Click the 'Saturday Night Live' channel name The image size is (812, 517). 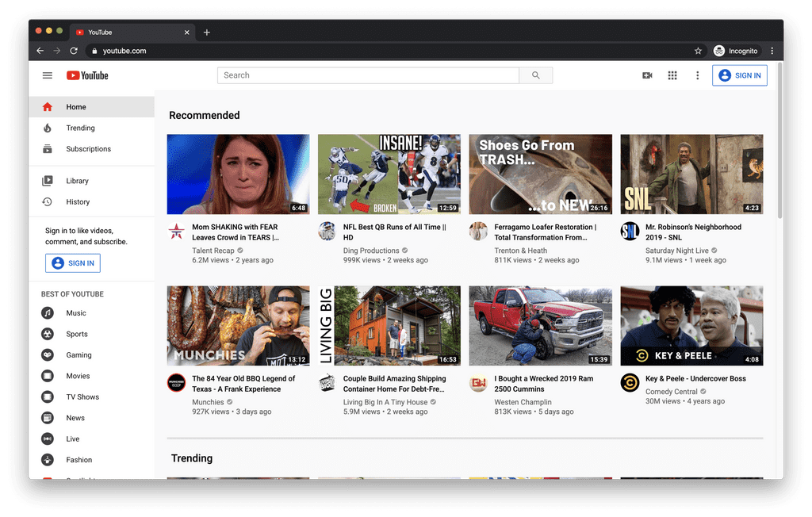pos(677,251)
